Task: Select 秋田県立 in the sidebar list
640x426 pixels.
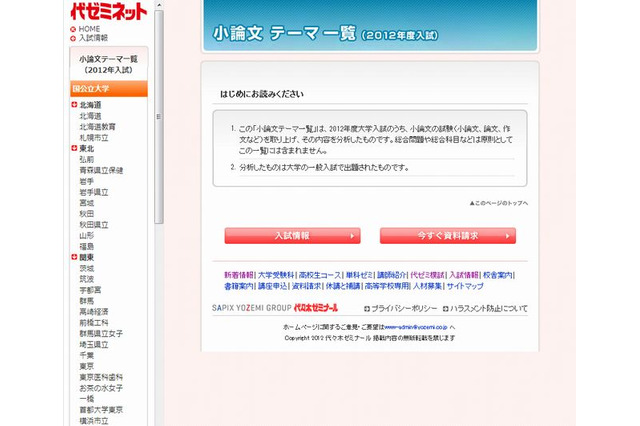Action: pyautogui.click(x=94, y=225)
